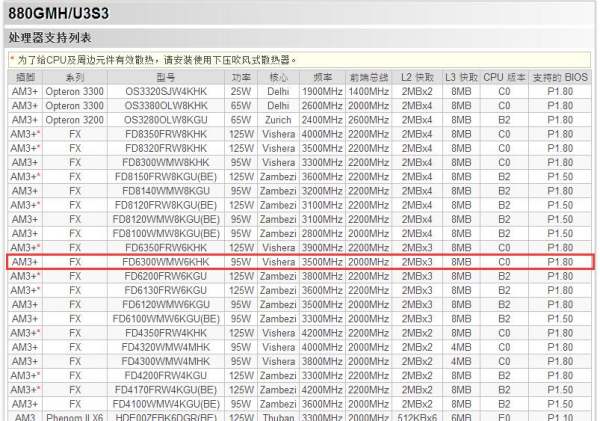
Task: Select model cell FD6130FRW6KGU
Action: coord(166,290)
